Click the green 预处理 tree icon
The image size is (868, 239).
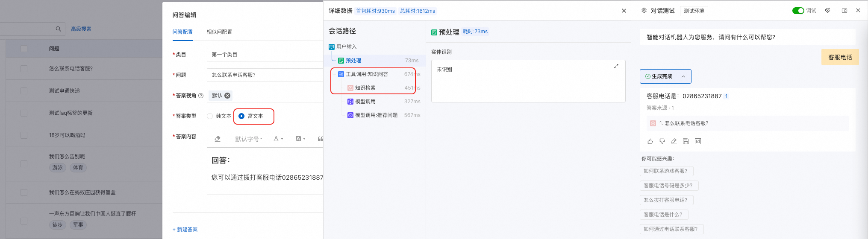341,61
